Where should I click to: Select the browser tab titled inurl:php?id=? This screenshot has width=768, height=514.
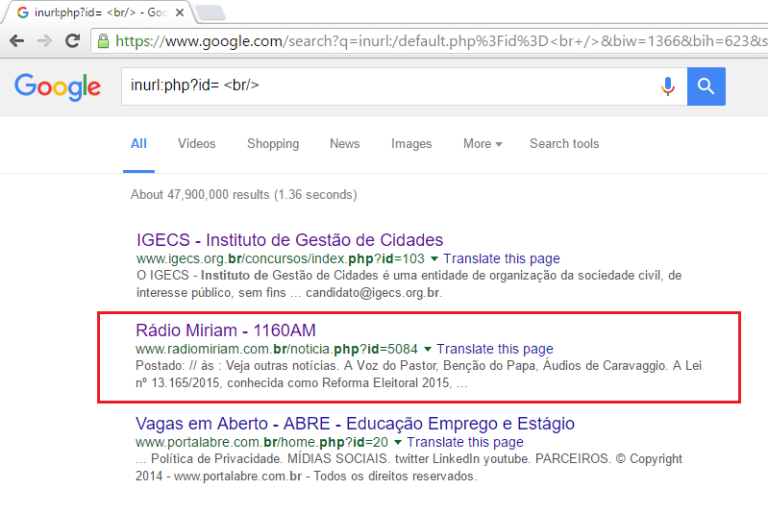99,12
